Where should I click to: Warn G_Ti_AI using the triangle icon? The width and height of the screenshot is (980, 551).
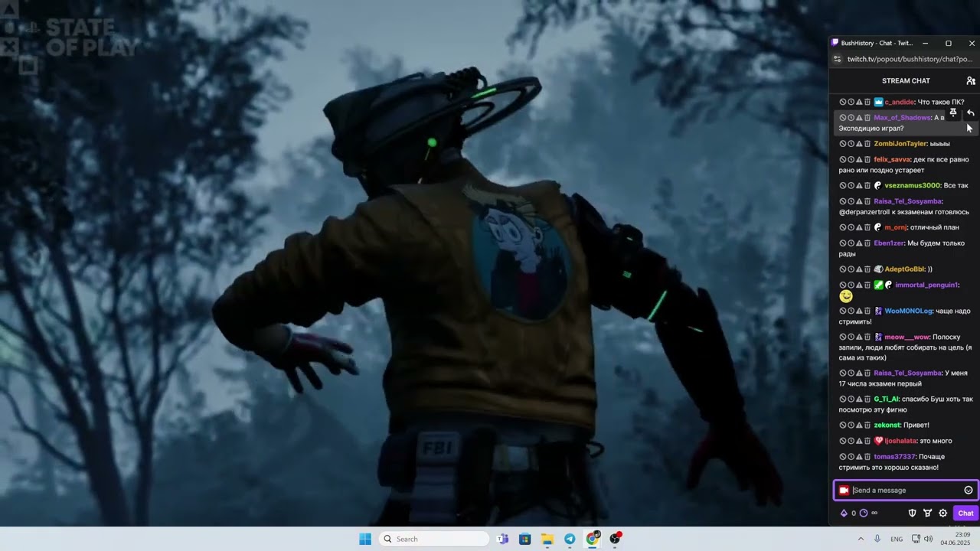click(x=859, y=399)
